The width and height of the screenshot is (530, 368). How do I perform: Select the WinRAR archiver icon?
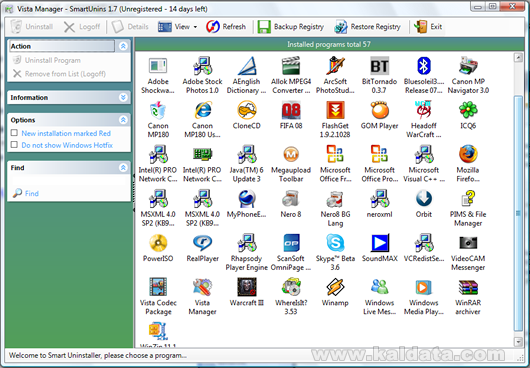click(x=468, y=287)
